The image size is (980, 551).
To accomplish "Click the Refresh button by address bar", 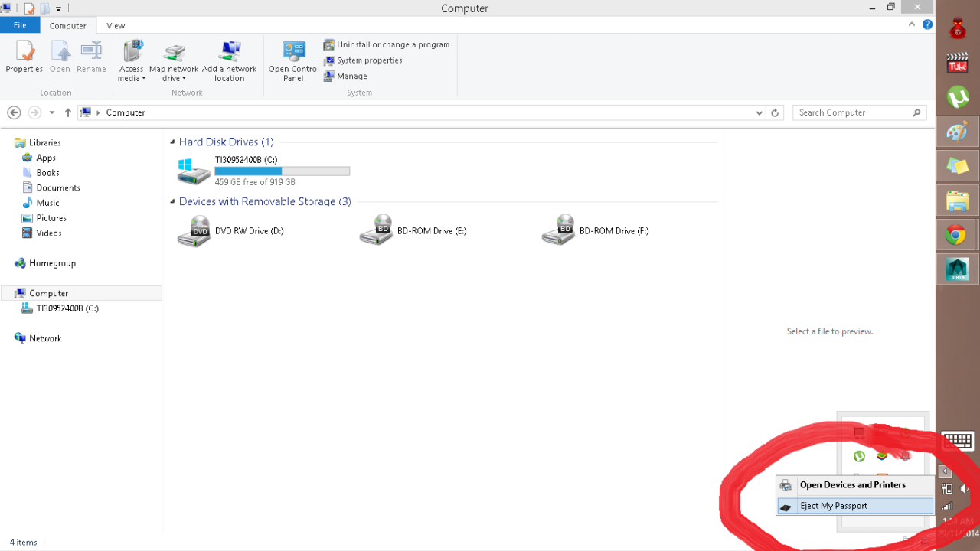I will (775, 112).
